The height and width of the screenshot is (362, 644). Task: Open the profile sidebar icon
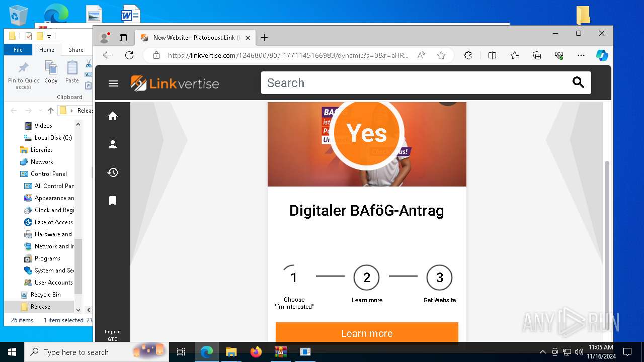point(113,144)
